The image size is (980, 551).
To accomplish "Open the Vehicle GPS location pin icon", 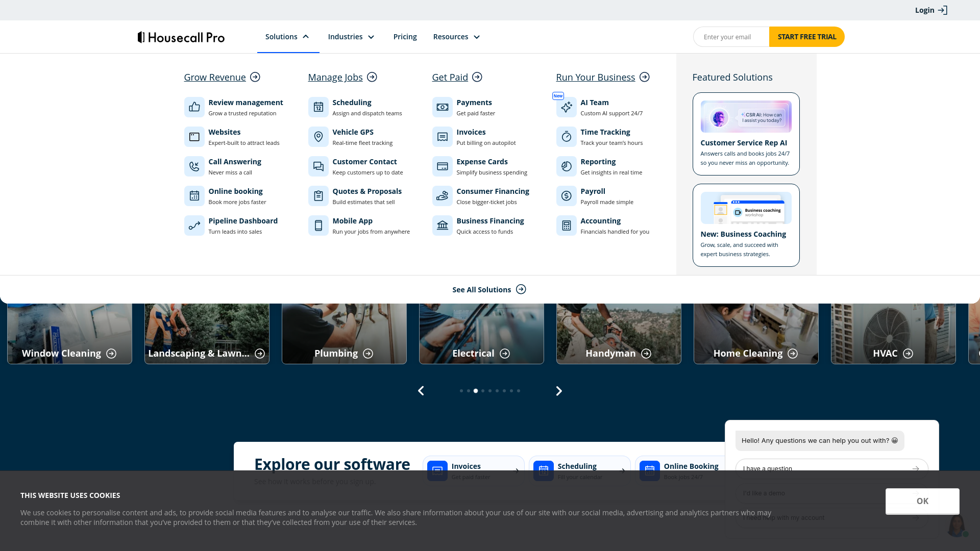I will point(318,137).
